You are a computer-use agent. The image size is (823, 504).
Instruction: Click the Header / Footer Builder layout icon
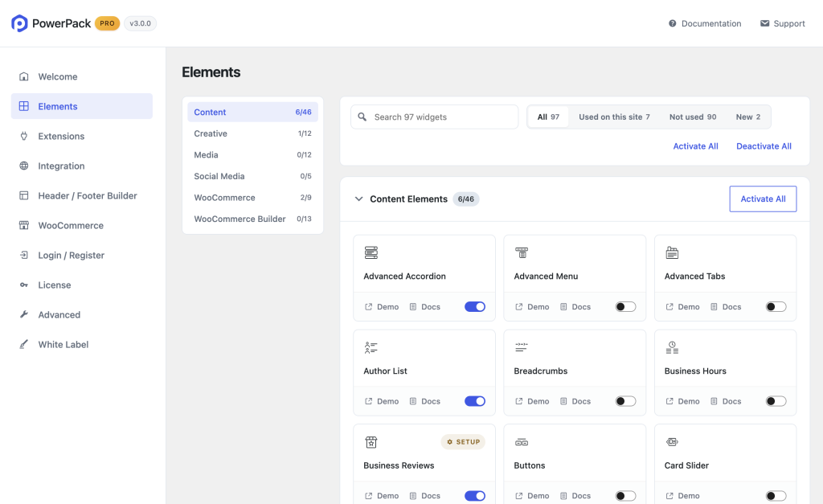(23, 195)
